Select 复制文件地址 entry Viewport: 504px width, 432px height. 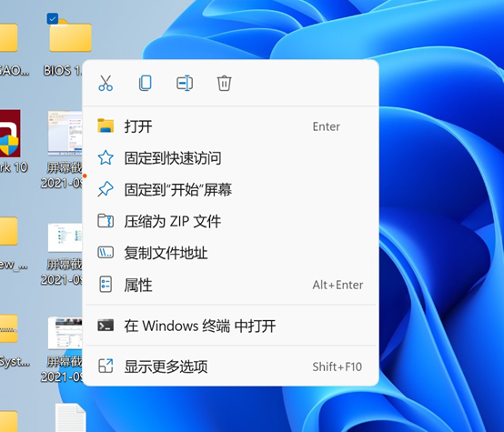tap(231, 253)
